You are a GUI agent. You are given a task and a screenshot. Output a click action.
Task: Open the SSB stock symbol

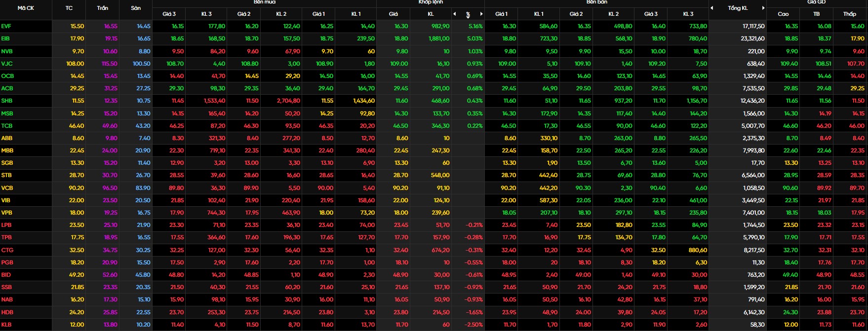click(6, 287)
